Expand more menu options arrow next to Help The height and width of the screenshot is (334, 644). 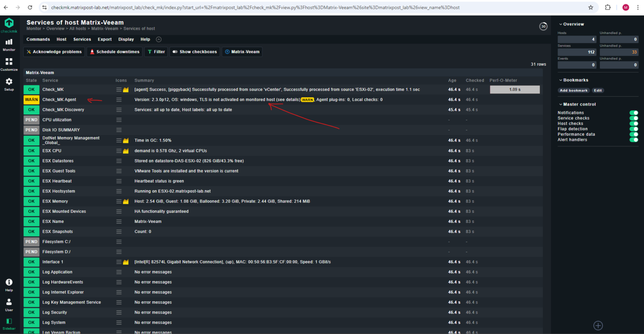click(x=158, y=39)
